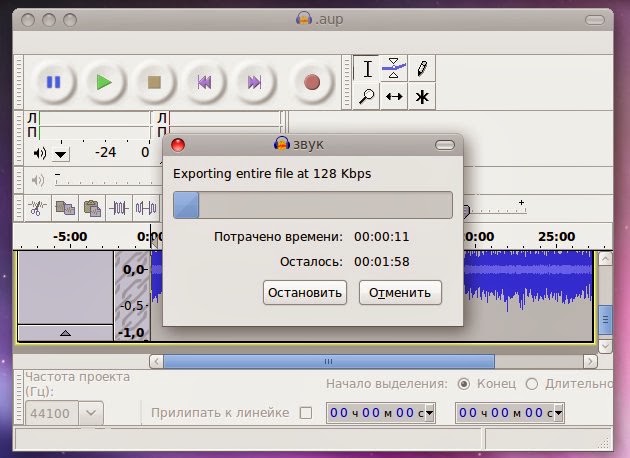Screen dimensions: 630x458
Task: Click the Paste clipboard icon
Action: (92, 208)
